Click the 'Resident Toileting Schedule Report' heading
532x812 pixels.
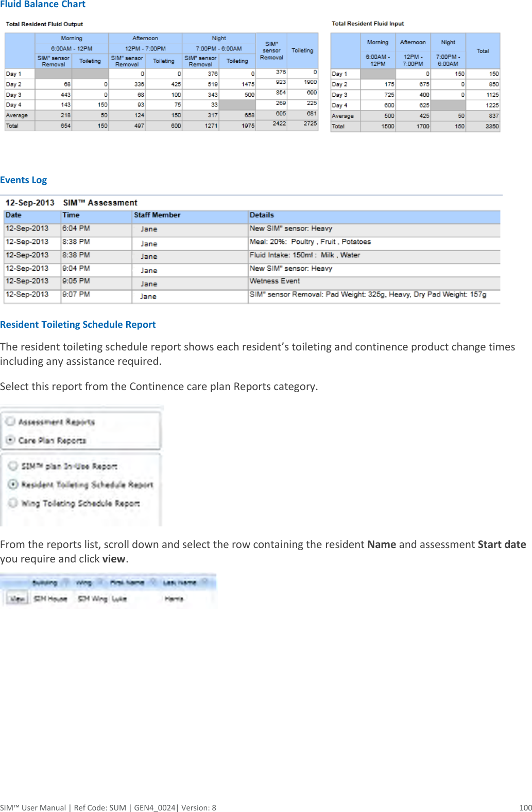coord(78,325)
